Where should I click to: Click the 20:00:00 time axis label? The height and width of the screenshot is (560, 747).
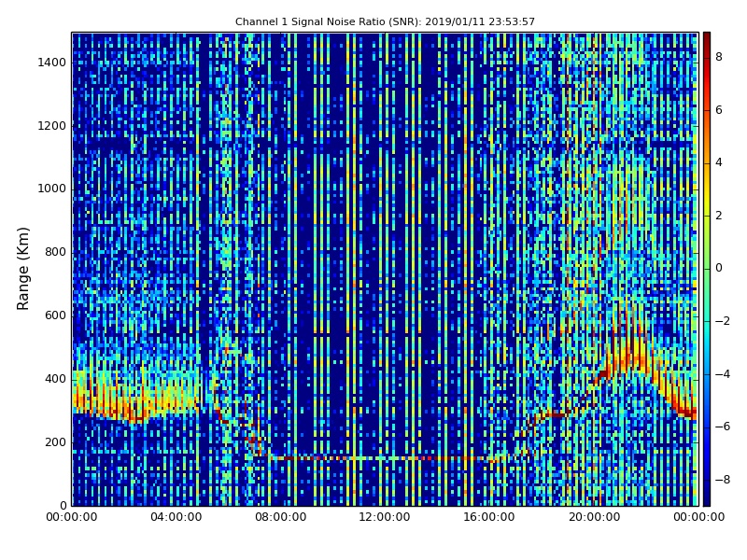coord(594,517)
